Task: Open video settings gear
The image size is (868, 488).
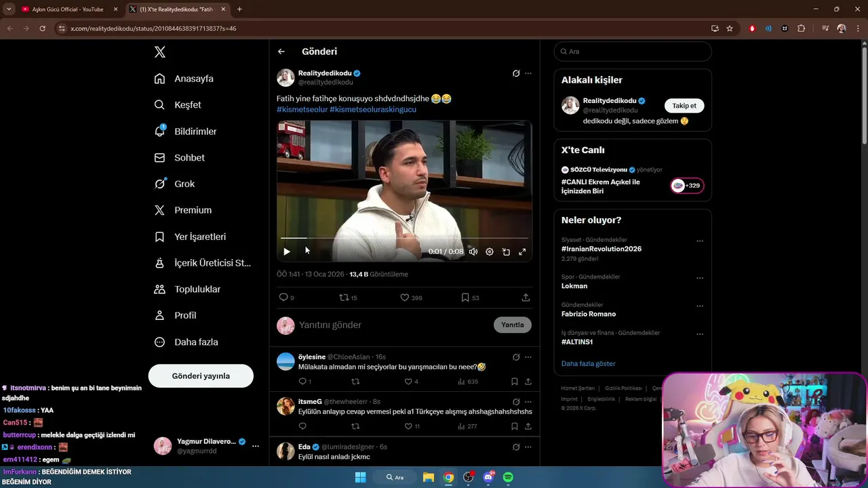Action: point(490,251)
